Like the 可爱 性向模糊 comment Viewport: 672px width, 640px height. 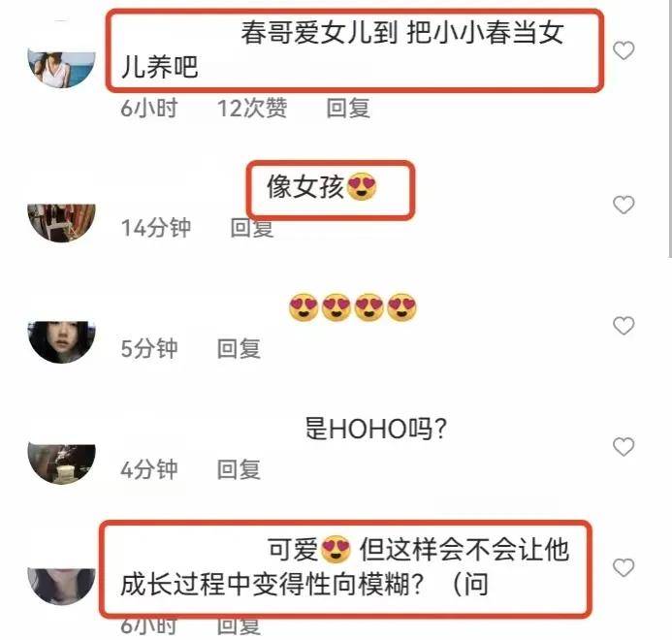click(x=624, y=568)
